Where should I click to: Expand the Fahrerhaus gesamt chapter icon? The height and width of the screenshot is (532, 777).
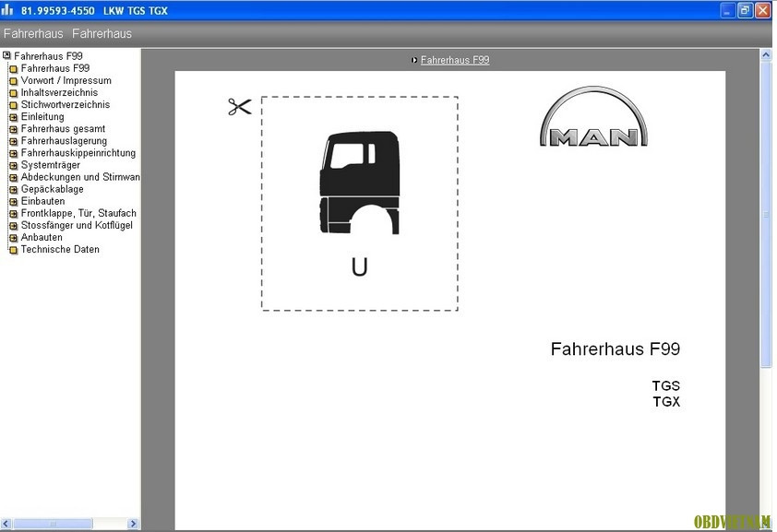tap(13, 130)
